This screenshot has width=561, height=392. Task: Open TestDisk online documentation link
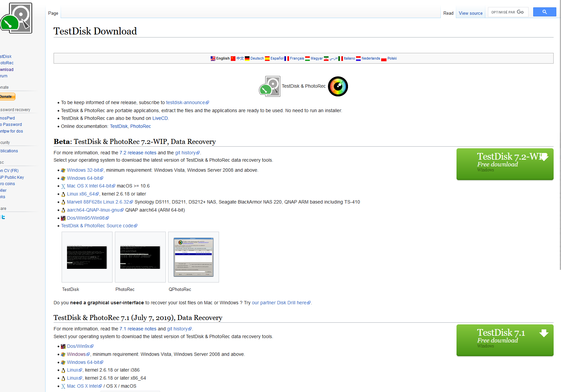pyautogui.click(x=119, y=126)
